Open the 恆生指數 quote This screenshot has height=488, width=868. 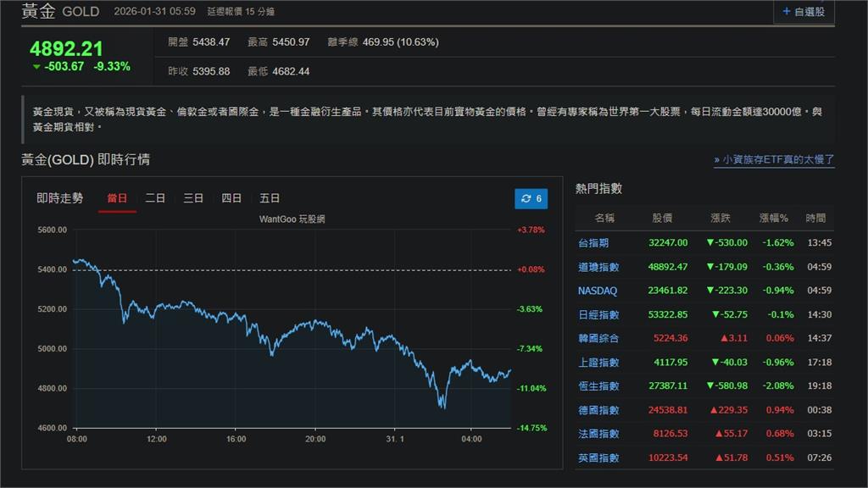(598, 385)
